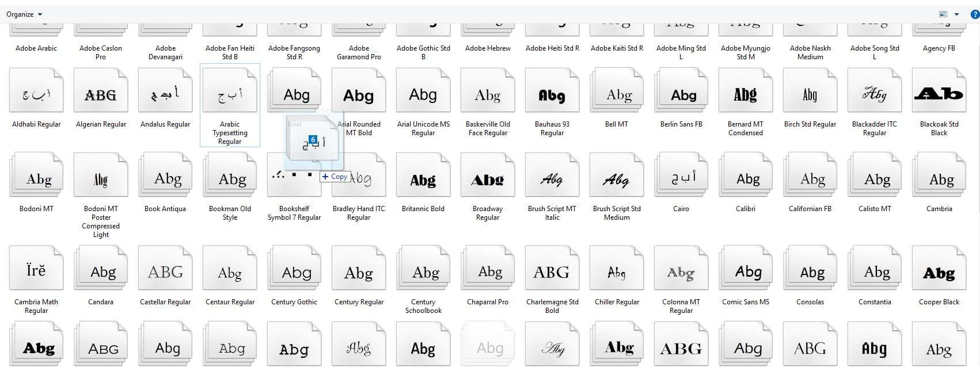
Task: Click the Adobe Fan Heiti Std B label
Action: click(x=230, y=52)
